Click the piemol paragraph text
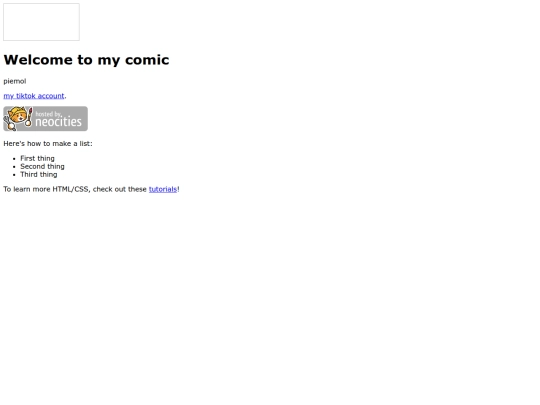The height and width of the screenshot is (405, 540). click(x=15, y=81)
